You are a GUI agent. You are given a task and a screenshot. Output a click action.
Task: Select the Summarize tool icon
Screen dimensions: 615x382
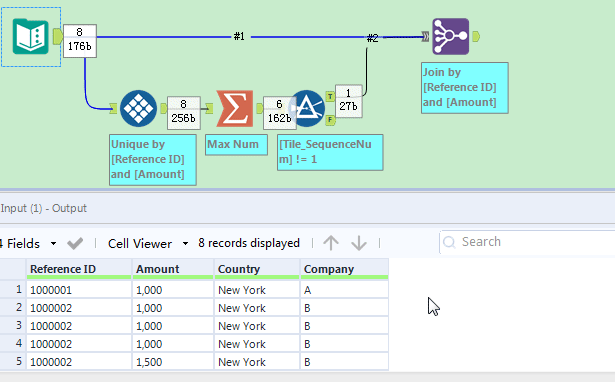click(235, 108)
